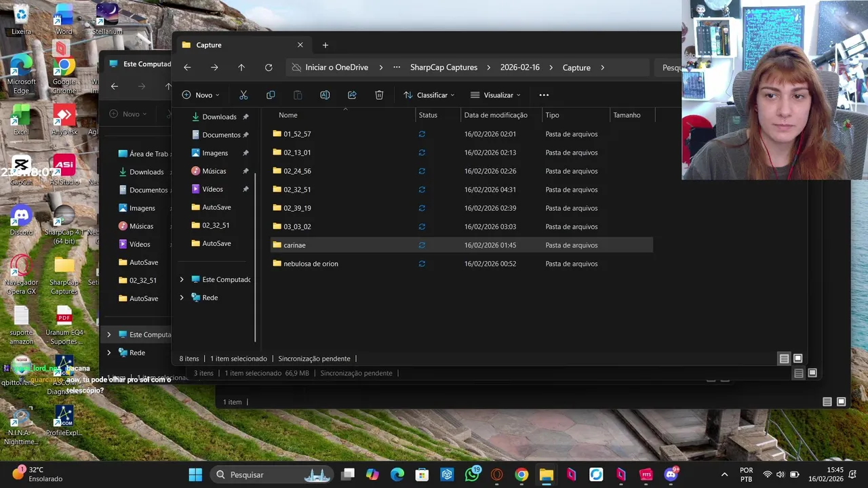This screenshot has width=868, height=488.
Task: Switch to large thumbnails view icon
Action: (x=798, y=359)
